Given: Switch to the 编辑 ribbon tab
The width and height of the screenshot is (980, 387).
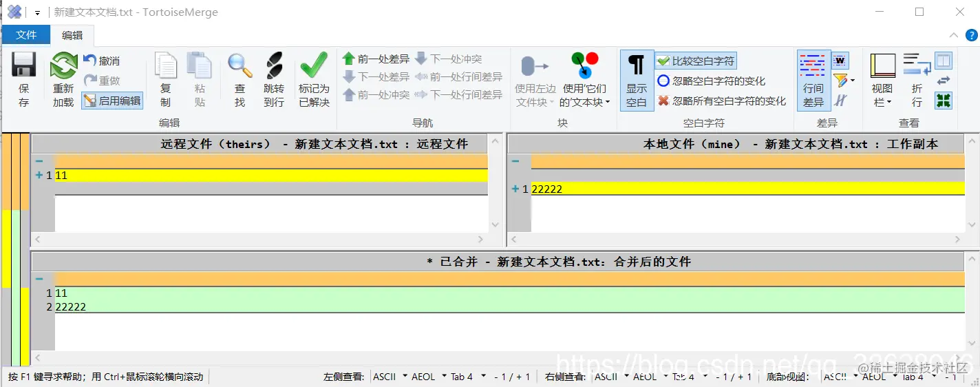Looking at the screenshot, I should pyautogui.click(x=72, y=35).
